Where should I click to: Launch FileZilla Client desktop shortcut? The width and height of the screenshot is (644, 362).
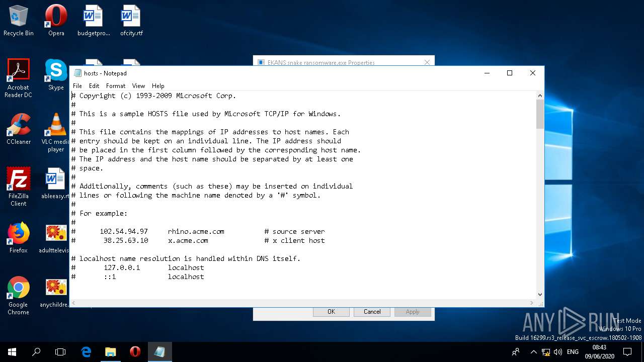(x=19, y=187)
